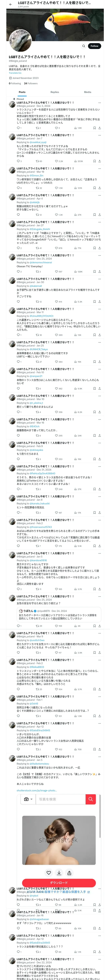Reply to the pinned Dec 3, 2024 post
Image resolution: width=110 pixels, height=980 pixels.
(x=18, y=128)
